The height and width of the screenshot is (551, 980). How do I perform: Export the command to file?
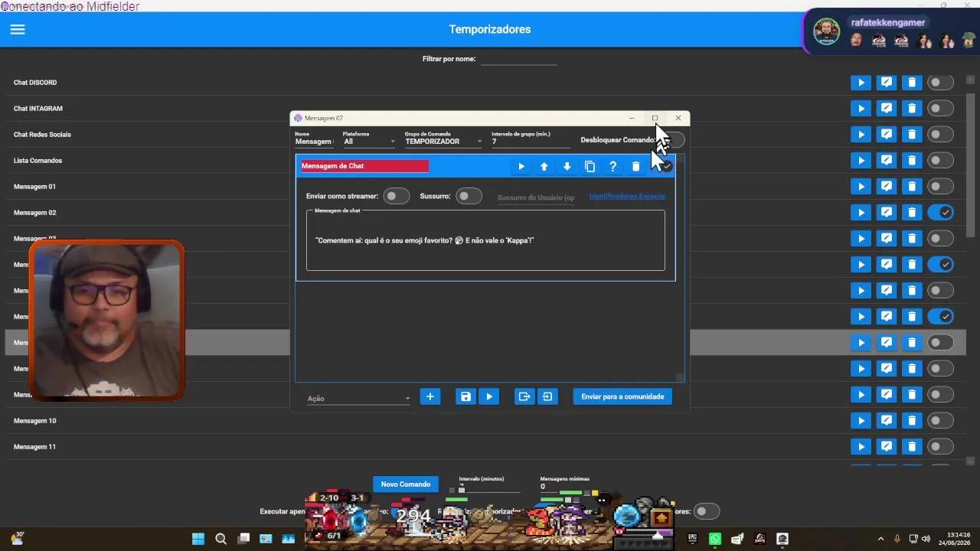pos(524,396)
